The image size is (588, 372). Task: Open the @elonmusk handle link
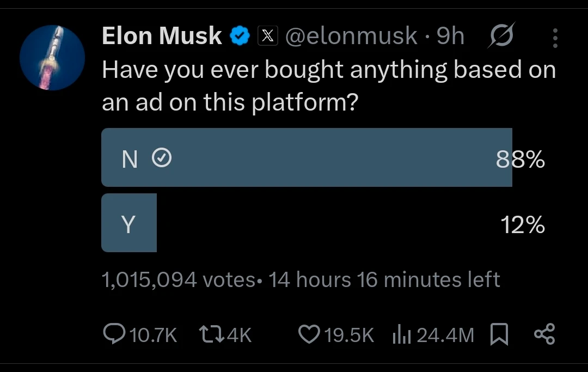coord(352,36)
